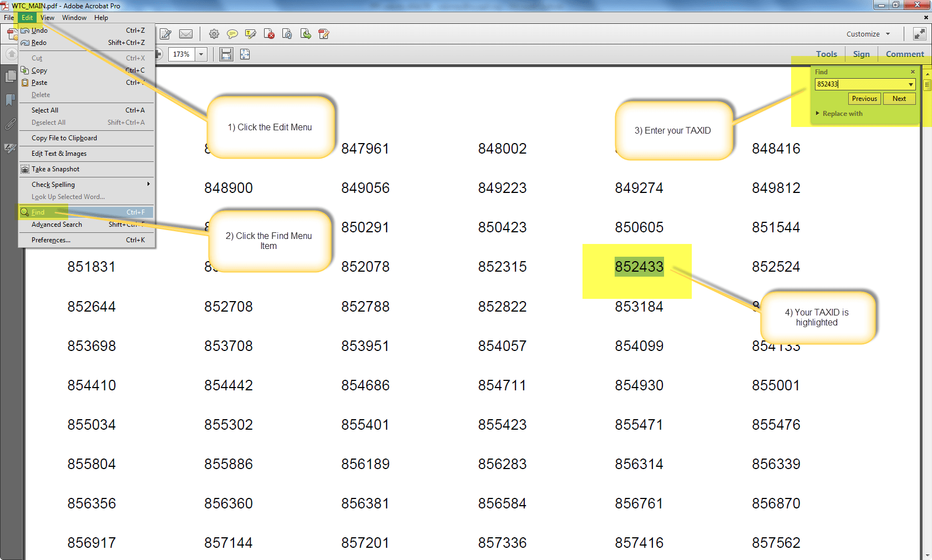Open the Customize dropdown
This screenshot has height=560, width=932.
(x=868, y=34)
